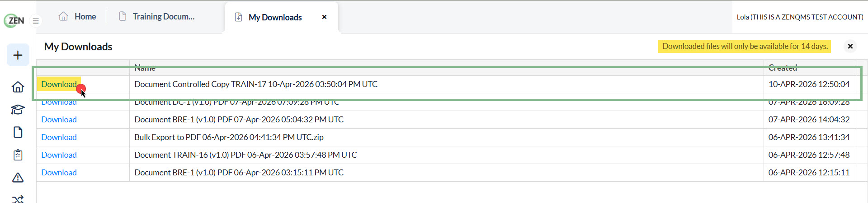Open the shuffle arrows sidebar icon
868x203 pixels.
[x=18, y=198]
